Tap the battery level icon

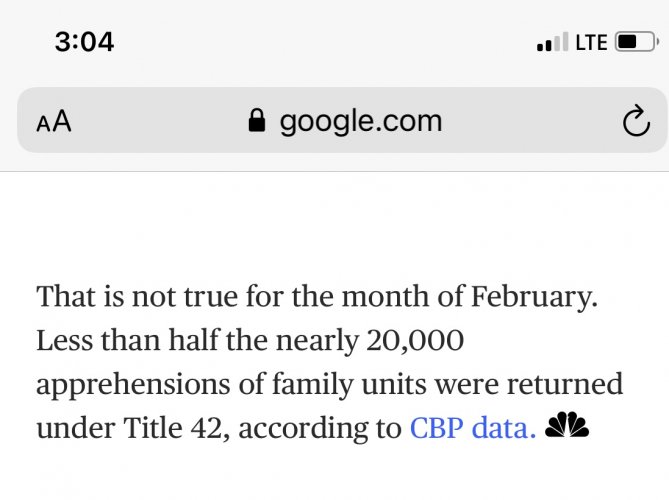pyautogui.click(x=636, y=42)
